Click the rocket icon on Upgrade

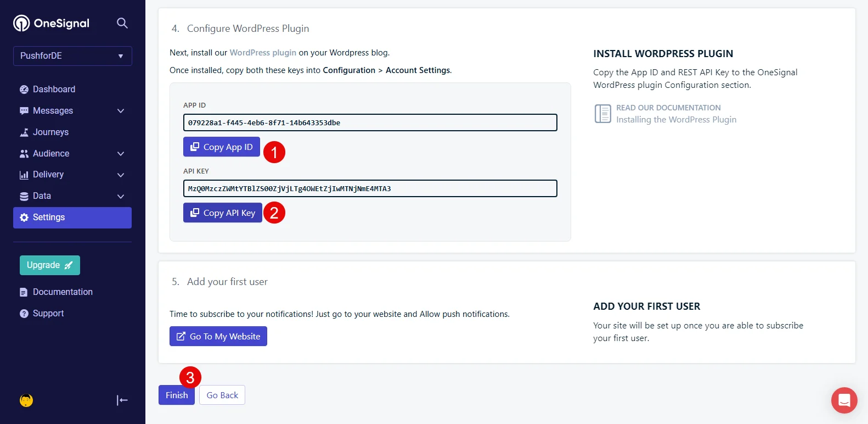pos(69,265)
